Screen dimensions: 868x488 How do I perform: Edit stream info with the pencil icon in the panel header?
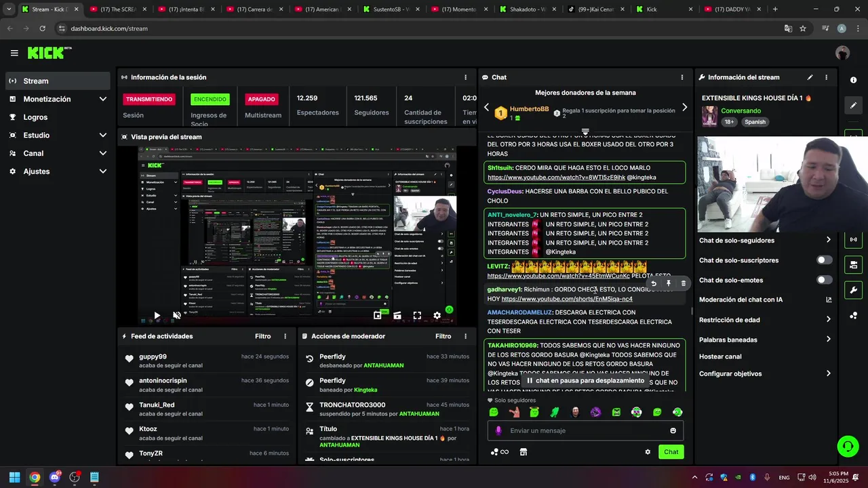810,77
